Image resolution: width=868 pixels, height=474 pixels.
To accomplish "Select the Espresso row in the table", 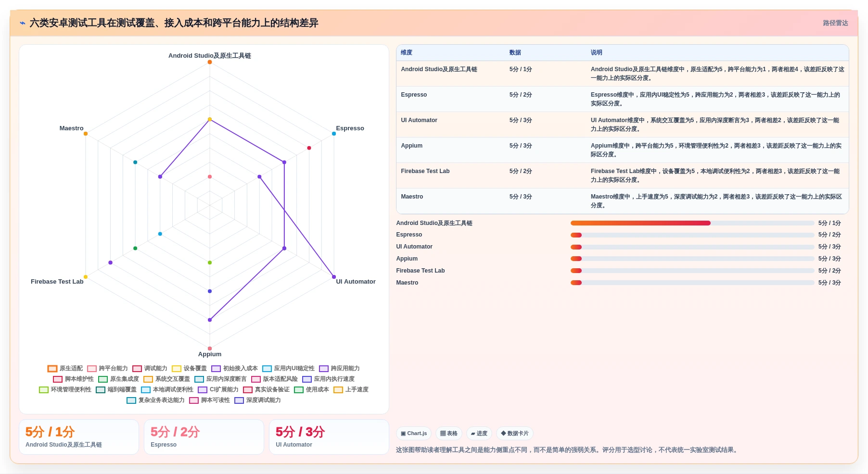I will (x=622, y=99).
